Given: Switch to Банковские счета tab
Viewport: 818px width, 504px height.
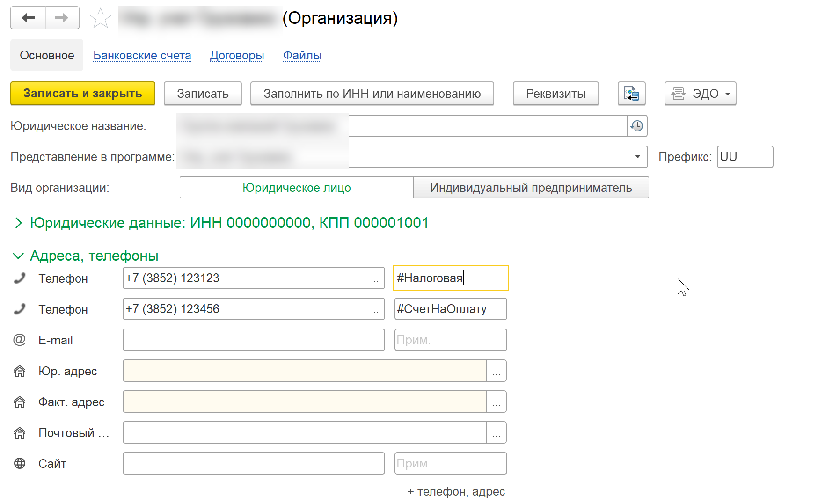Looking at the screenshot, I should click(142, 55).
